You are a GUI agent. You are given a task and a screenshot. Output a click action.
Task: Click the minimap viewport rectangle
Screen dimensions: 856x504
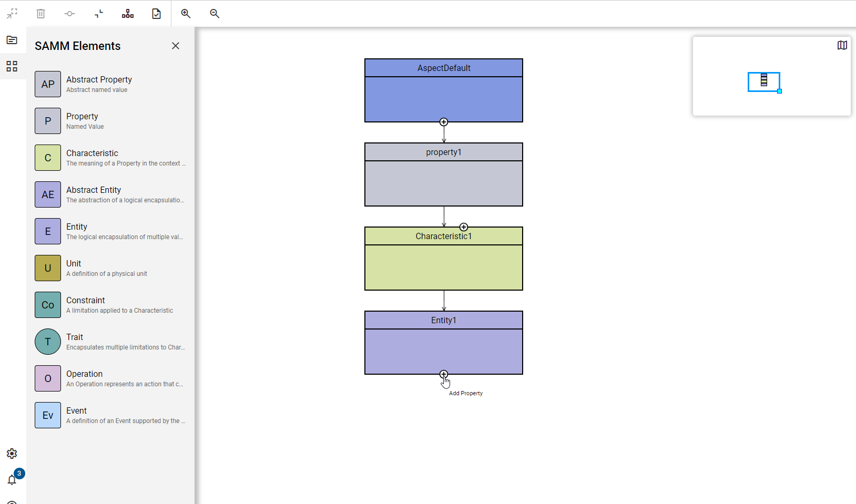(763, 82)
